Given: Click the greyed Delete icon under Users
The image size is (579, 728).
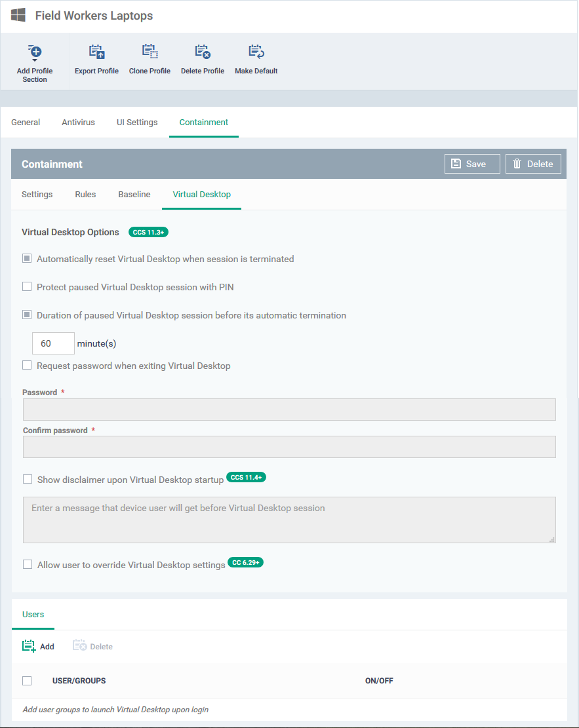Looking at the screenshot, I should 79,646.
